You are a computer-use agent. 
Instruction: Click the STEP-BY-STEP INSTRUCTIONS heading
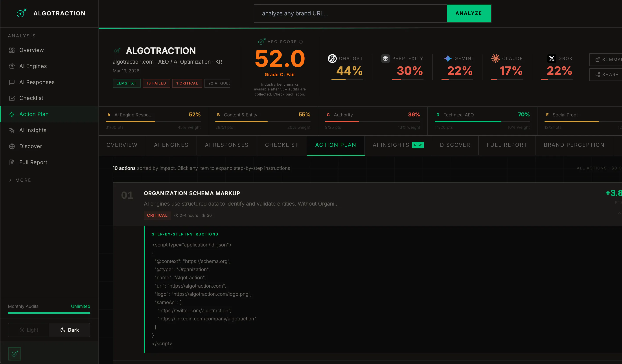click(185, 234)
